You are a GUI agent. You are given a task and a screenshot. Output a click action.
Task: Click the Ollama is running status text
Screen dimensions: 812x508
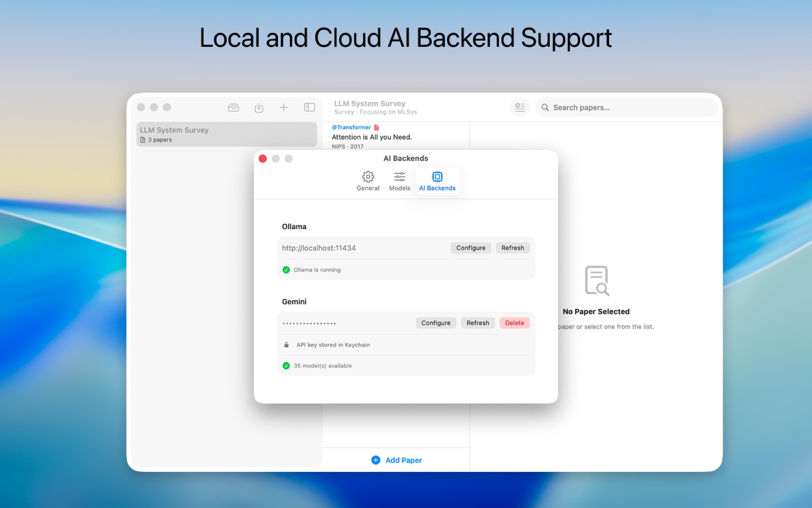[317, 270]
